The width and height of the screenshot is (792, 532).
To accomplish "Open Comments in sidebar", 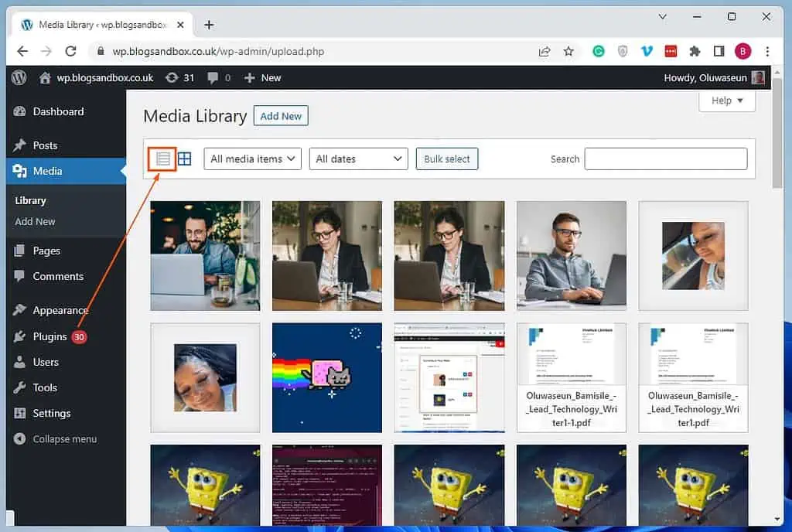I will click(66, 277).
